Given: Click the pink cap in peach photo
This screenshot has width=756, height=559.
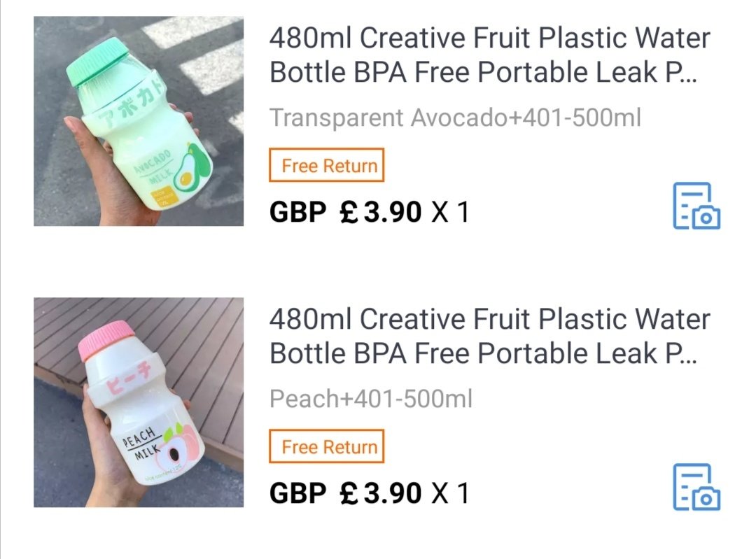Looking at the screenshot, I should point(107,340).
